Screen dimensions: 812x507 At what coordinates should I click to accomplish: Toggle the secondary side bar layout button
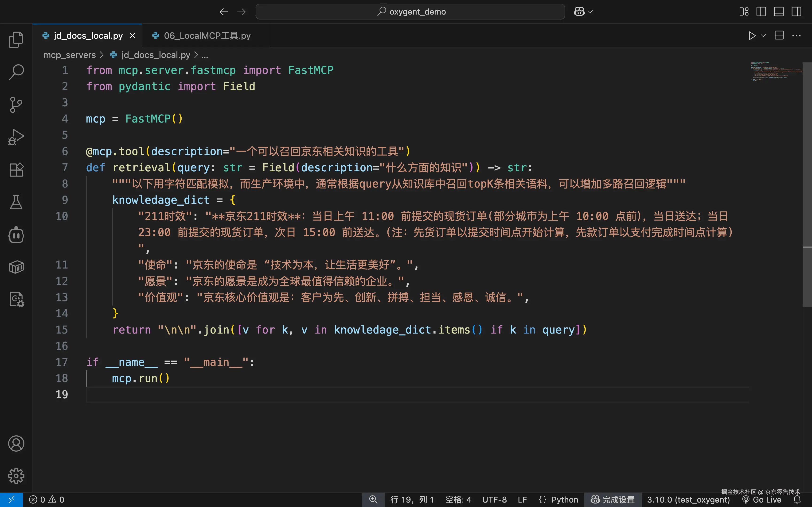pyautogui.click(x=796, y=12)
